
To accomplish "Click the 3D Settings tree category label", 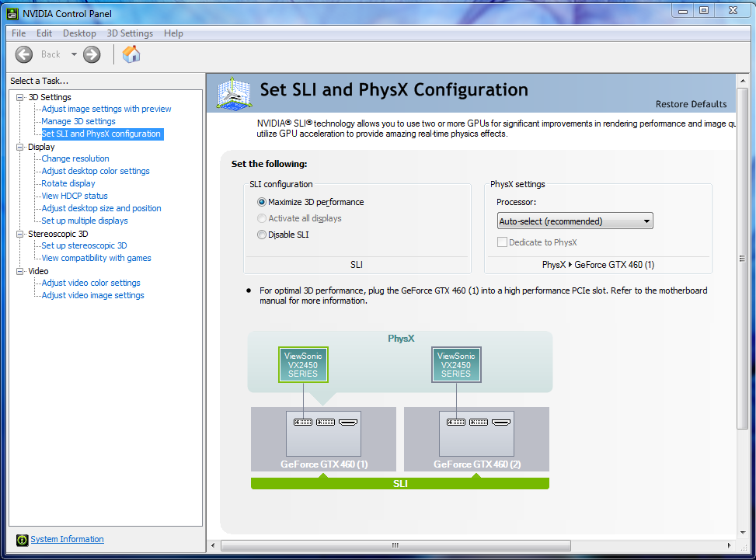I will point(50,97).
